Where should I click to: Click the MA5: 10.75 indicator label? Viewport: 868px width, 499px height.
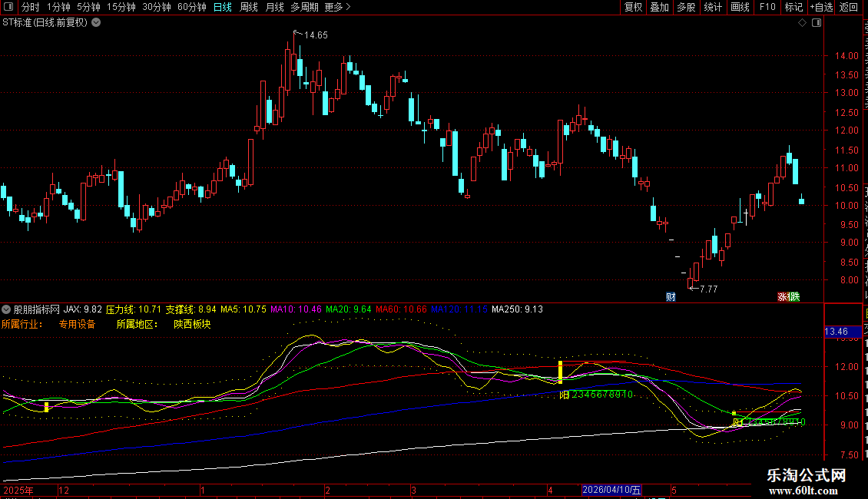tap(243, 309)
